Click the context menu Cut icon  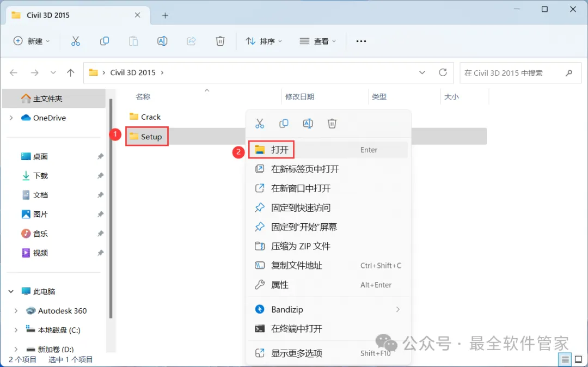click(260, 124)
